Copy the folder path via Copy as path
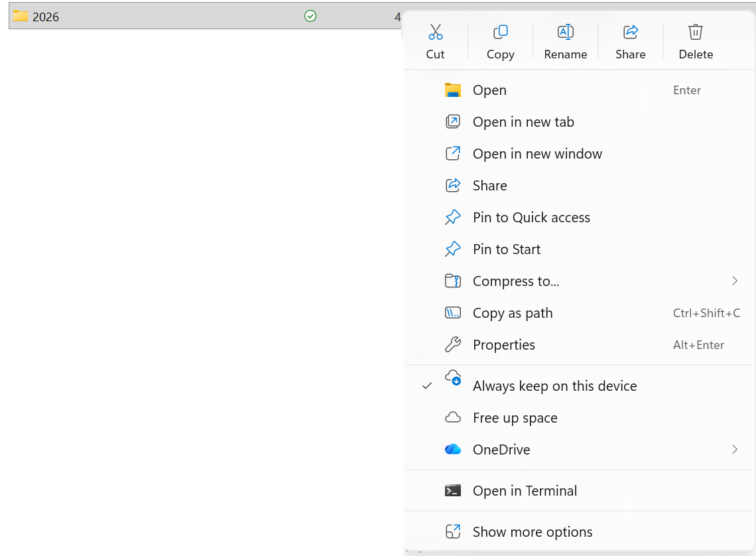Viewport: 756px width, 556px height. 513,313
